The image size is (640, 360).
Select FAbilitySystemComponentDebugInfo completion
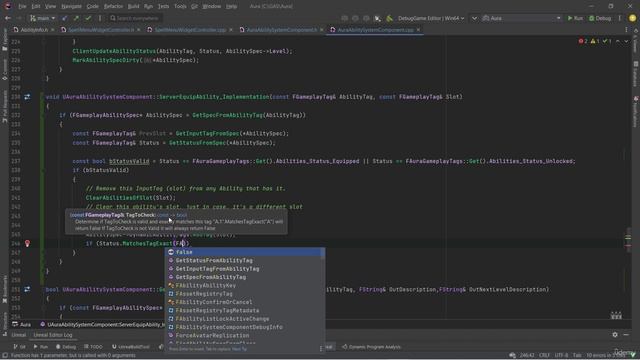click(245, 327)
